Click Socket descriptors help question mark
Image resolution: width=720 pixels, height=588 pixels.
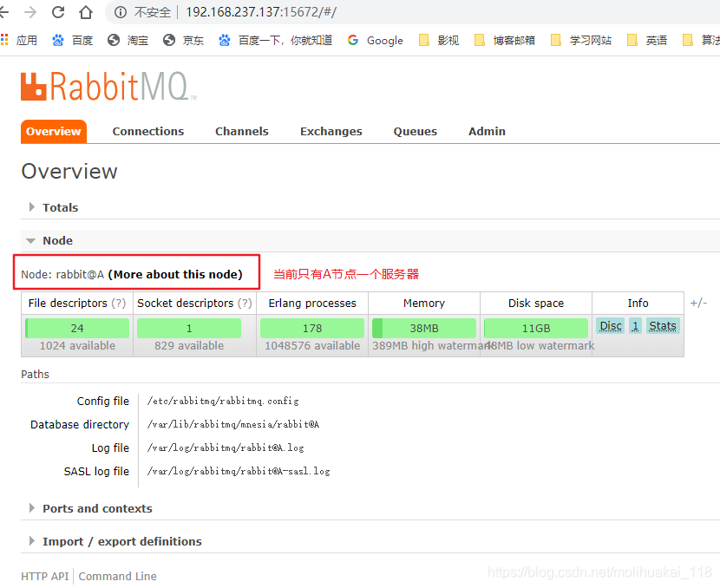[245, 304]
